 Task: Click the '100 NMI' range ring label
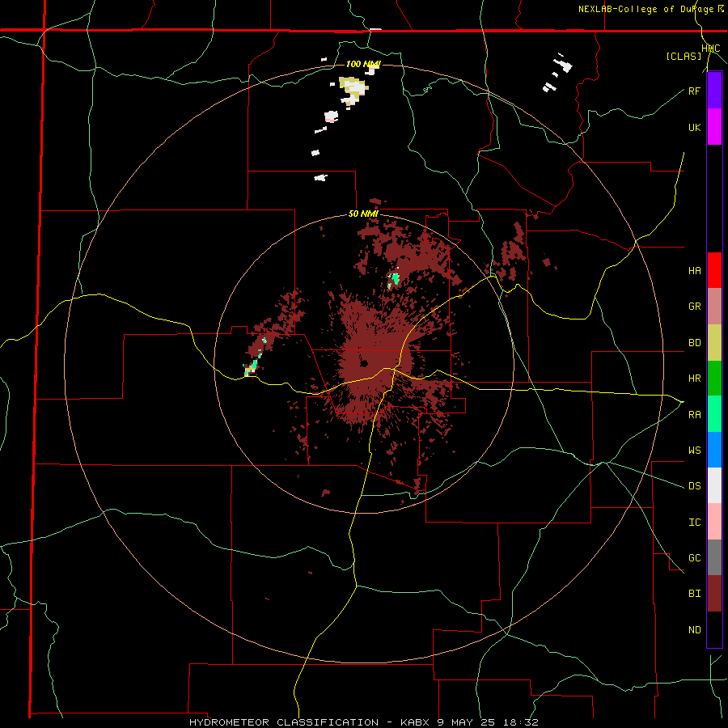(x=363, y=64)
